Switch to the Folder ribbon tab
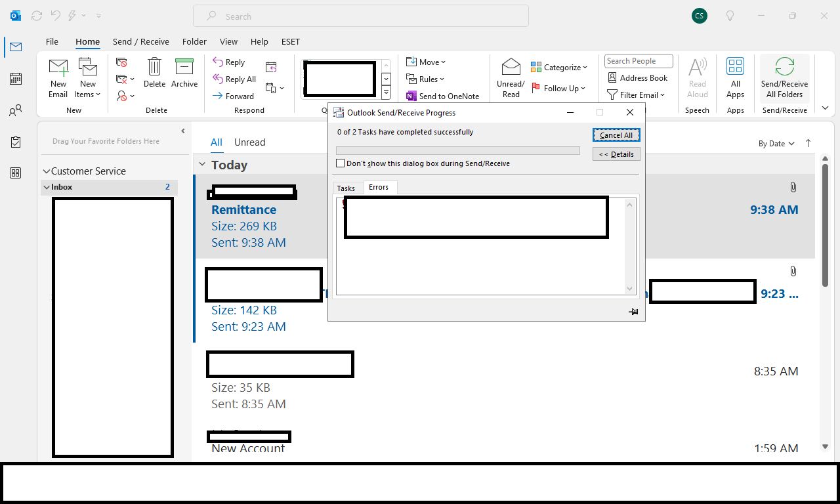The width and height of the screenshot is (840, 504). point(194,41)
